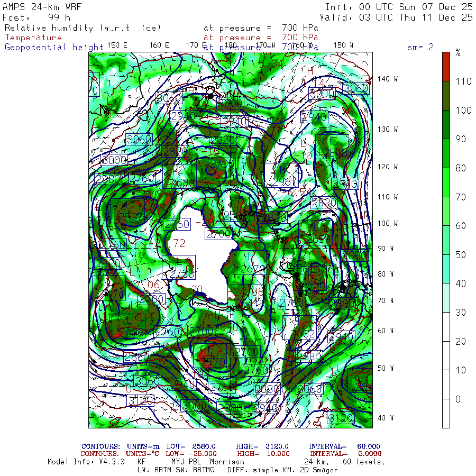Select the 'Fcst: 99 h' forecast text
476x476 pixels.
coord(36,17)
